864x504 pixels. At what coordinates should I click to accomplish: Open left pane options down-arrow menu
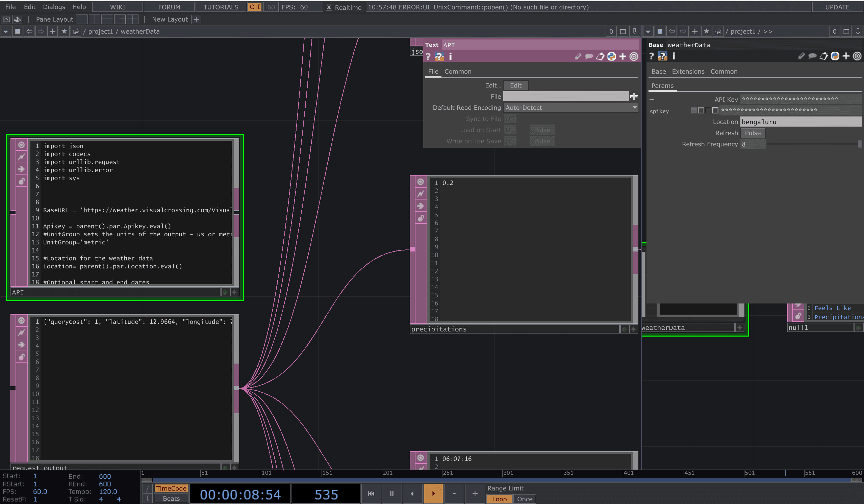pos(635,31)
